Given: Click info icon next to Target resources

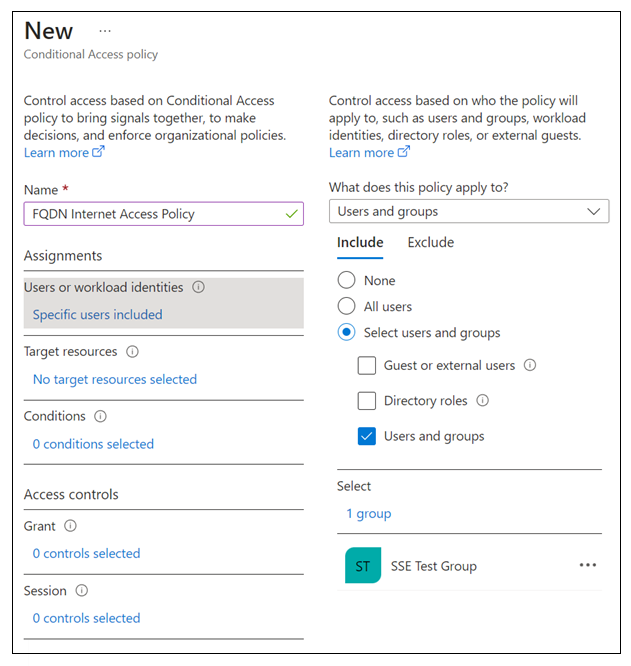Looking at the screenshot, I should [x=132, y=352].
